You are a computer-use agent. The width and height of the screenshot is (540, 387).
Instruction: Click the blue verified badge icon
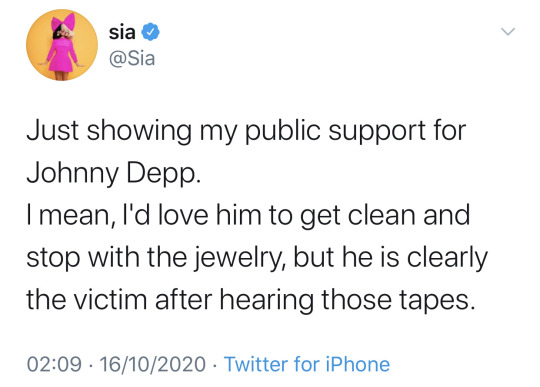150,32
